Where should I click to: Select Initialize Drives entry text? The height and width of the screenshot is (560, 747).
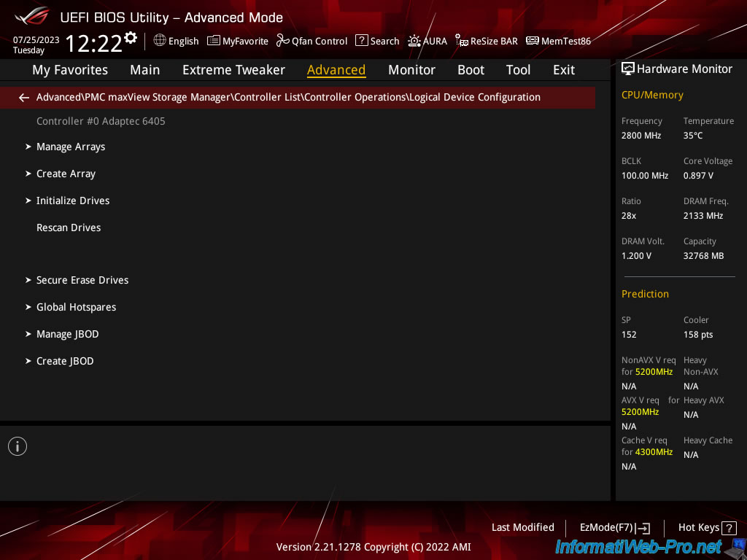click(73, 201)
